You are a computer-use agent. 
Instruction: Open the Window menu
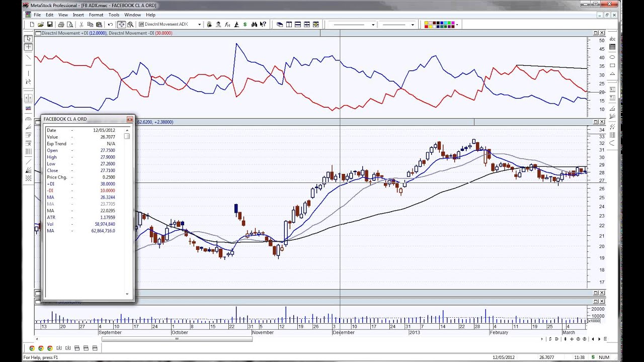(133, 15)
